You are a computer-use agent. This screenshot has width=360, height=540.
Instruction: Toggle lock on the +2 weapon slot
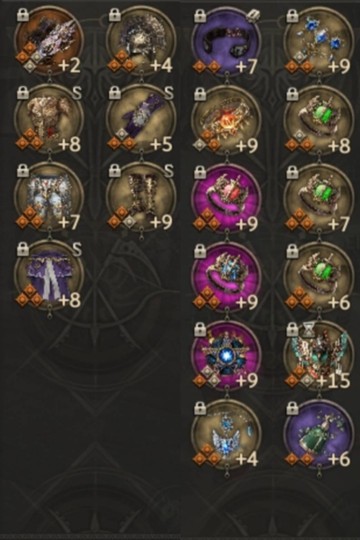pos(23,15)
